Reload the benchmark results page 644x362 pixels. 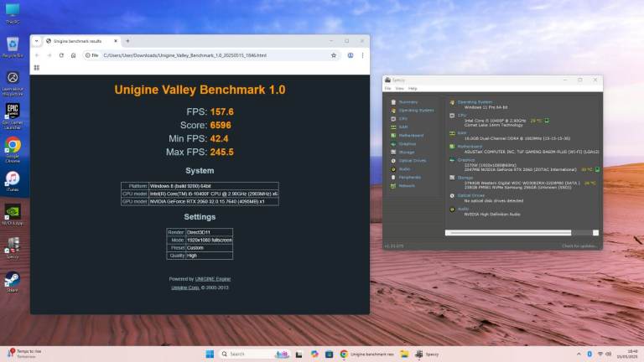coord(61,55)
